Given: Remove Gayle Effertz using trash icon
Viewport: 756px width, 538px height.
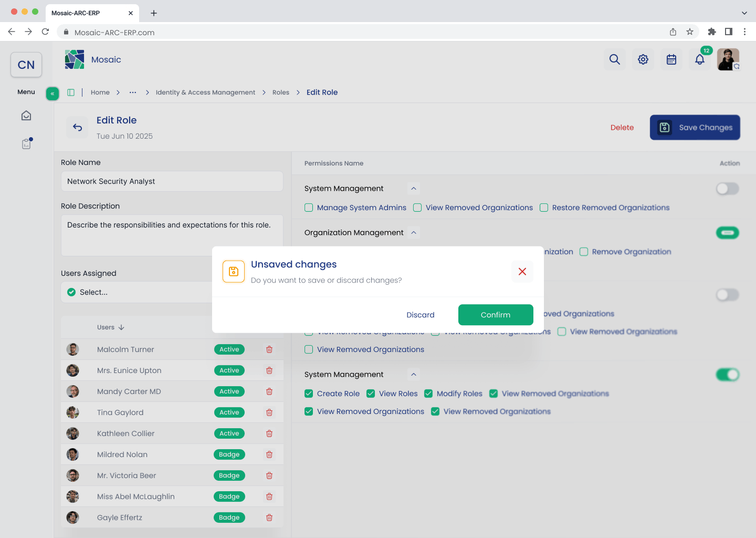Looking at the screenshot, I should click(269, 518).
